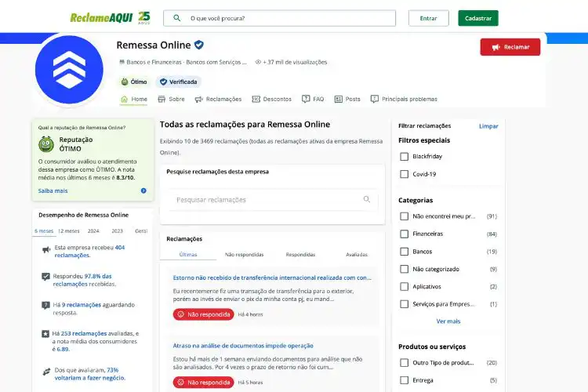This screenshot has height=392, width=588.
Task: Click the Sobre store icon
Action: [x=162, y=99]
